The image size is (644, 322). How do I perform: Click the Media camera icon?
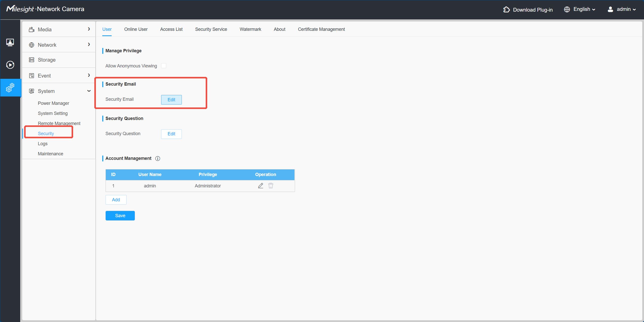(x=32, y=29)
